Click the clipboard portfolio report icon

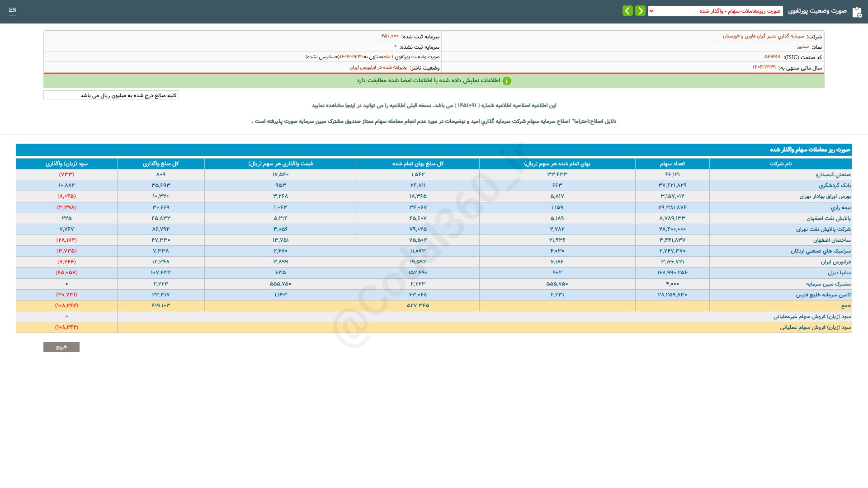pyautogui.click(x=857, y=12)
